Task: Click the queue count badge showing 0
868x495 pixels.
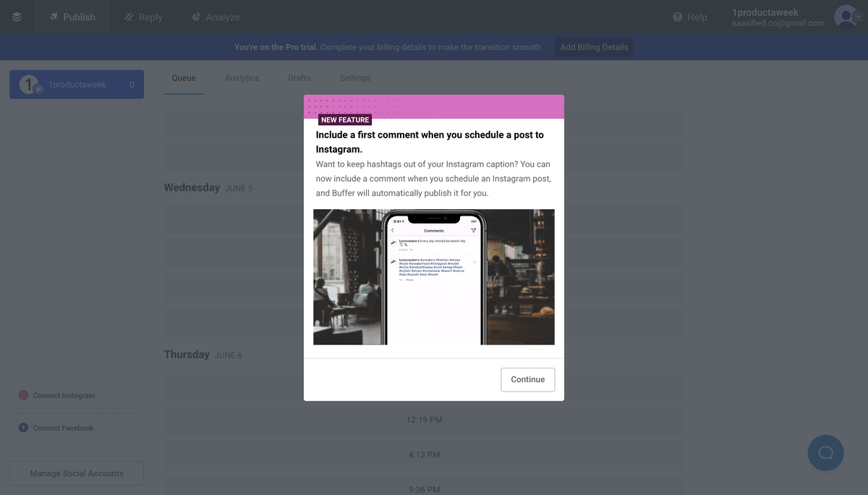Action: click(132, 85)
